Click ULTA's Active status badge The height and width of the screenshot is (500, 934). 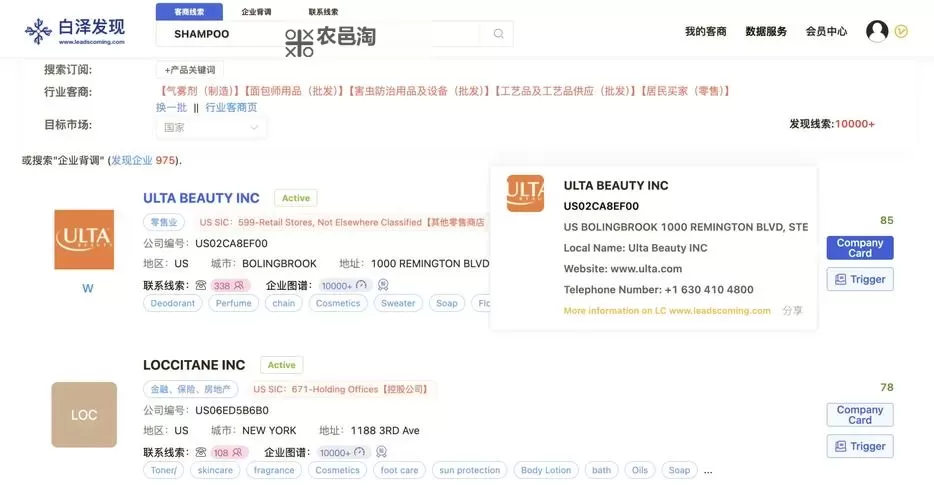click(296, 198)
